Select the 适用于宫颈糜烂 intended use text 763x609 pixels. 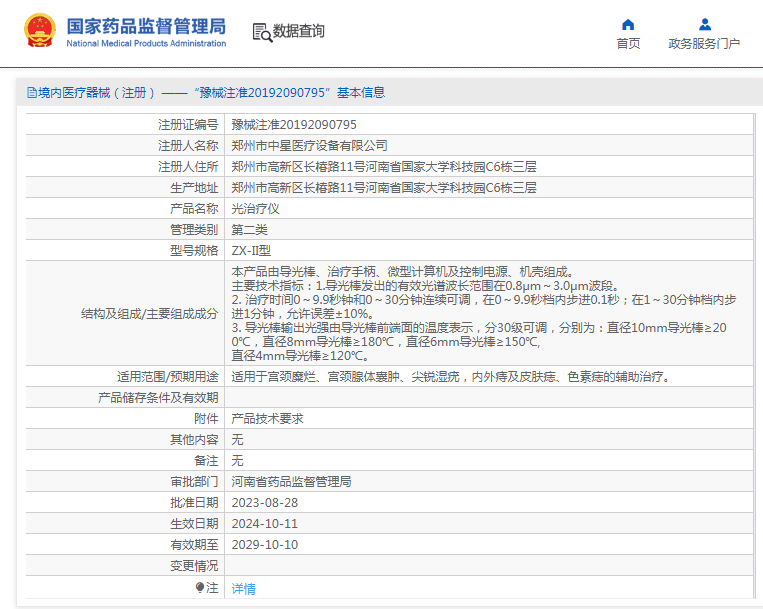tap(452, 376)
